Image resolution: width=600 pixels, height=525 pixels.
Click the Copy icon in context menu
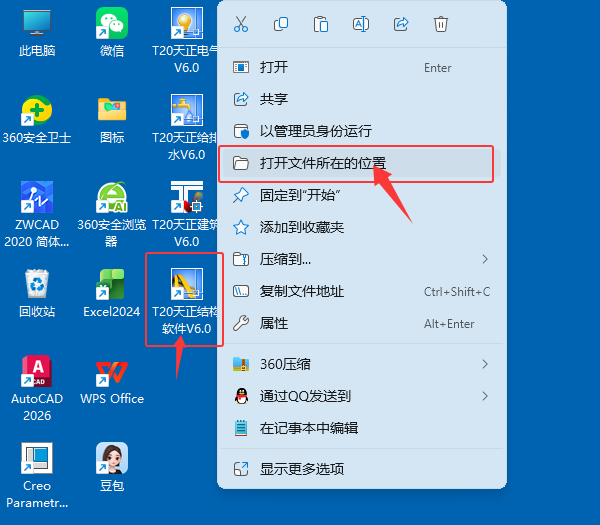coord(281,24)
